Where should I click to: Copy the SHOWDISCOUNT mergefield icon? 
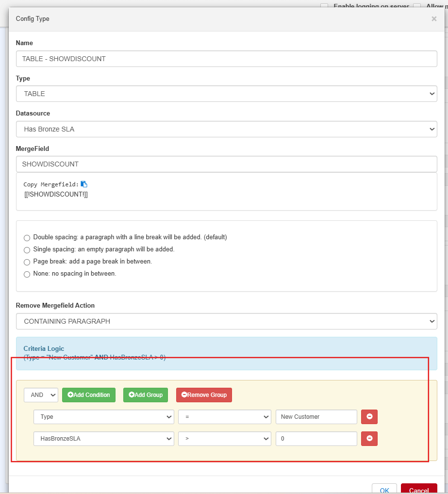[84, 184]
